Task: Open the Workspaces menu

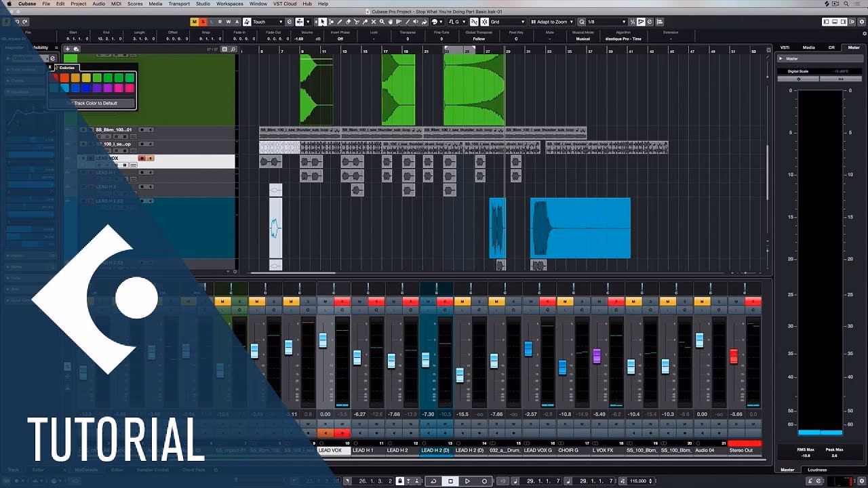Action: click(229, 4)
